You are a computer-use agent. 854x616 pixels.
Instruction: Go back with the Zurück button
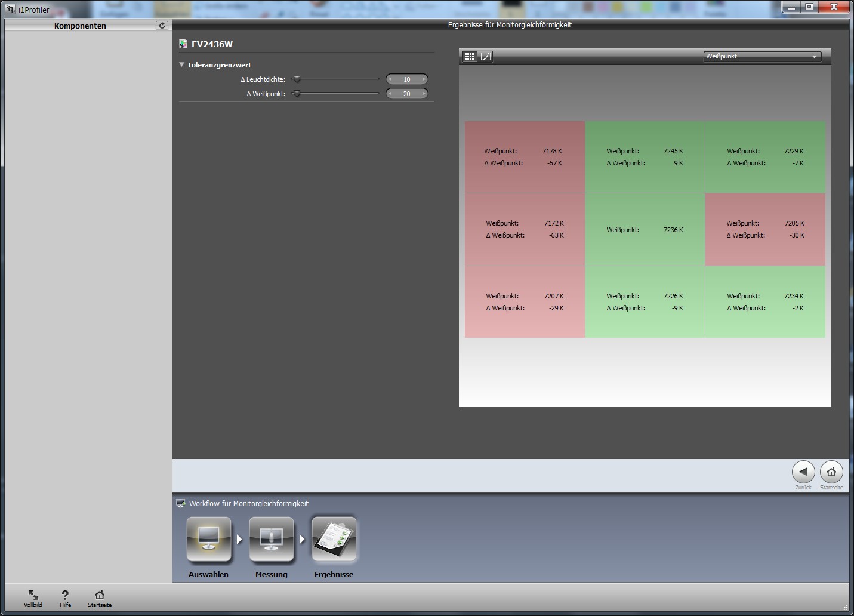tap(803, 472)
